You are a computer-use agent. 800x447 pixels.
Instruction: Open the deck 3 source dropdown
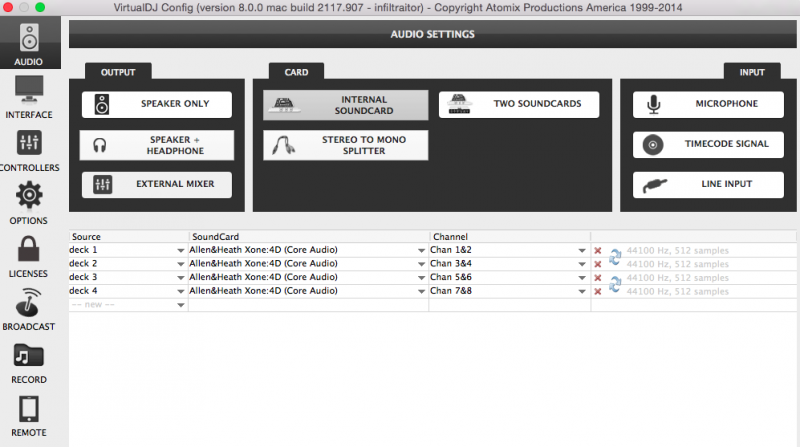pos(180,278)
